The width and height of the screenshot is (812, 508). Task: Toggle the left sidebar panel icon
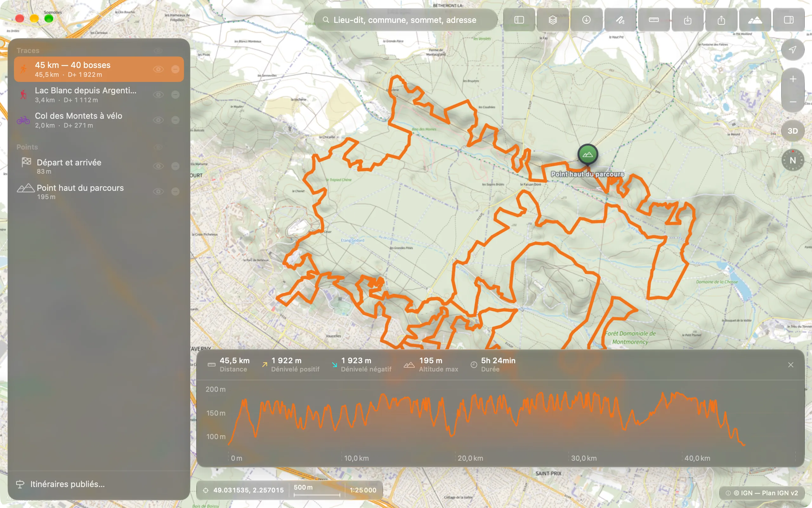[519, 20]
